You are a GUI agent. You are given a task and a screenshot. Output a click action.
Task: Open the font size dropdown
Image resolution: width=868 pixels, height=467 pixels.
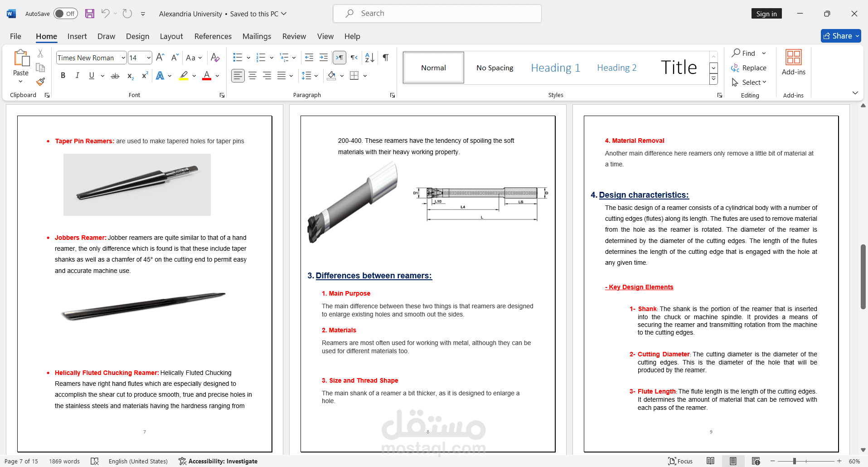(149, 58)
